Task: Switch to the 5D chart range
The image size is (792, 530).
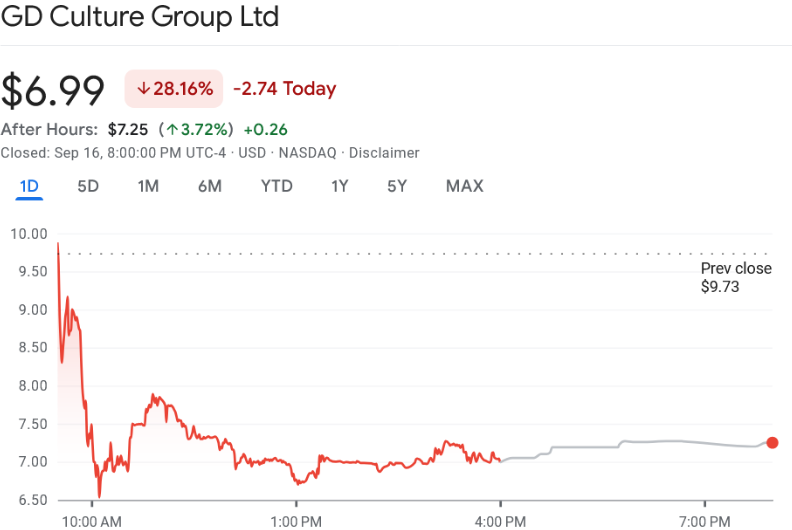Action: coord(88,186)
